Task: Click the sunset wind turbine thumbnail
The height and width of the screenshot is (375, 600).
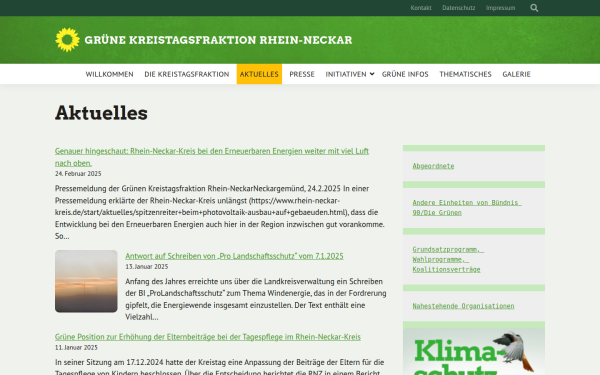Action: 86,281
